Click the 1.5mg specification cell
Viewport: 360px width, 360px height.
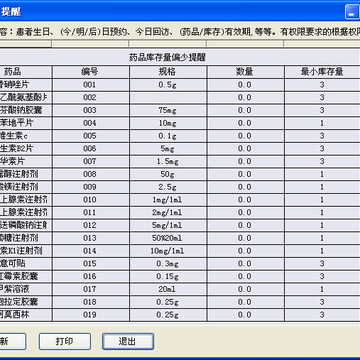(x=168, y=161)
